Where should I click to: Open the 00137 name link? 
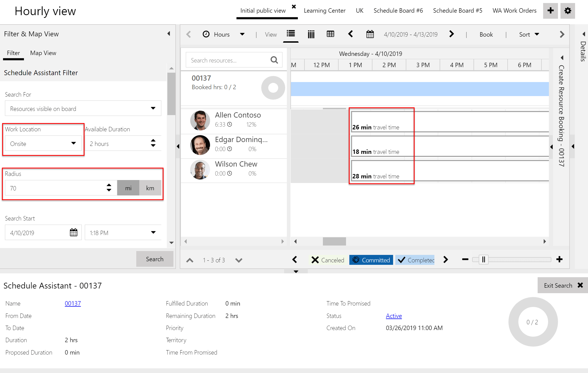point(73,303)
